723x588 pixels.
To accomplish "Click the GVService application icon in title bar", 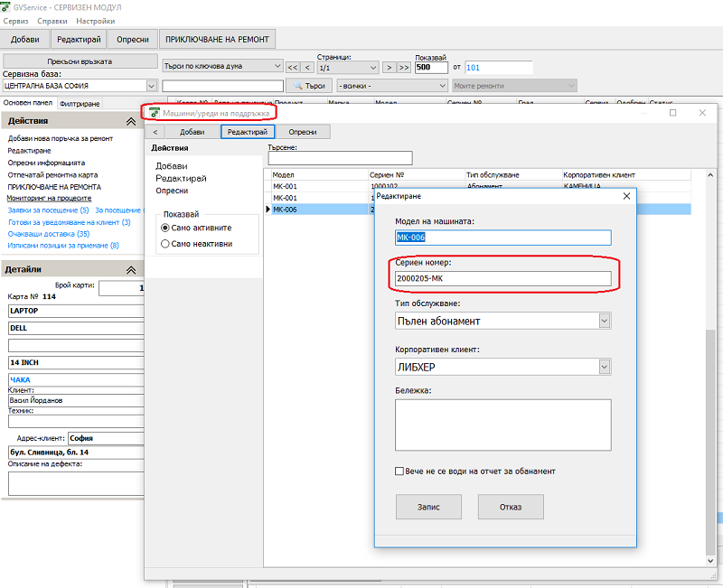I will click(5, 7).
